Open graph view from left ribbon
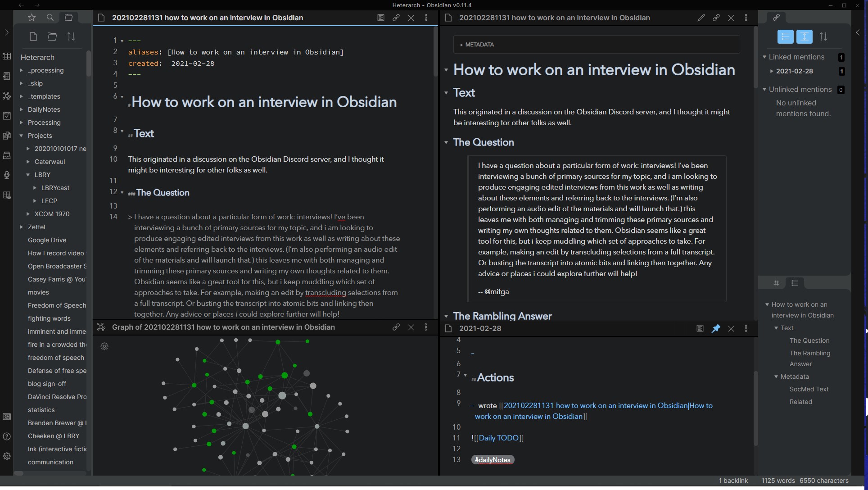This screenshot has height=490, width=868. 7,96
